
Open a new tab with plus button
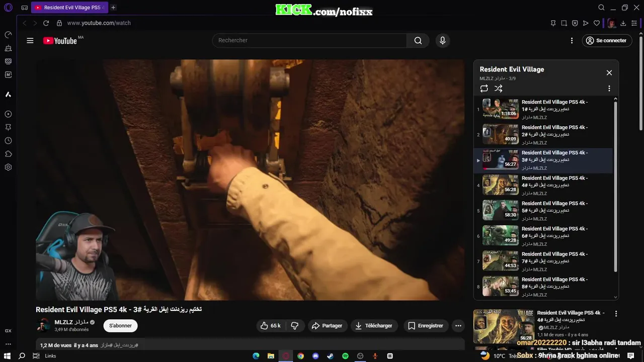click(113, 8)
